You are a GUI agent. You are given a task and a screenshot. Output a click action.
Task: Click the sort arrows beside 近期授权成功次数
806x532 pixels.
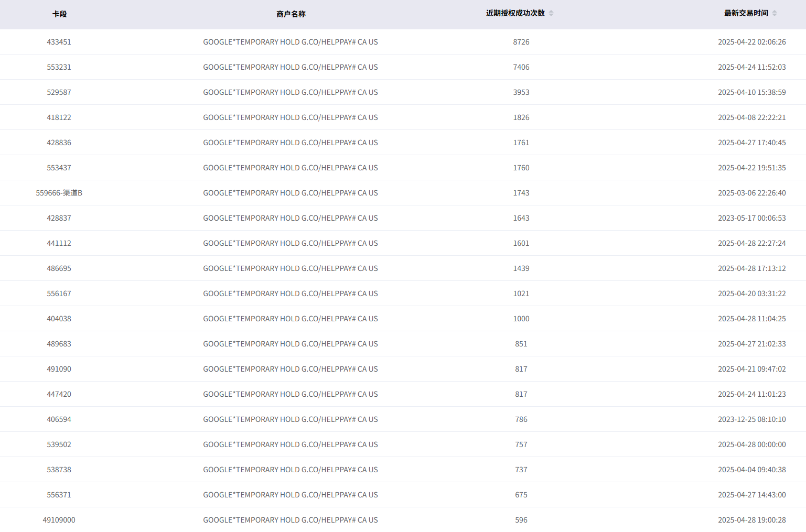[x=551, y=14]
